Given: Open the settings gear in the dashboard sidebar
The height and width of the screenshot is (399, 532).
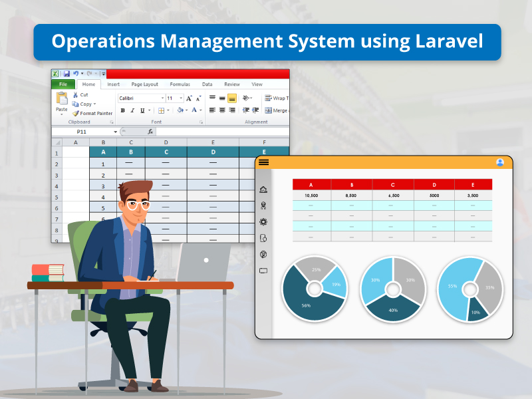Looking at the screenshot, I should pyautogui.click(x=263, y=222).
